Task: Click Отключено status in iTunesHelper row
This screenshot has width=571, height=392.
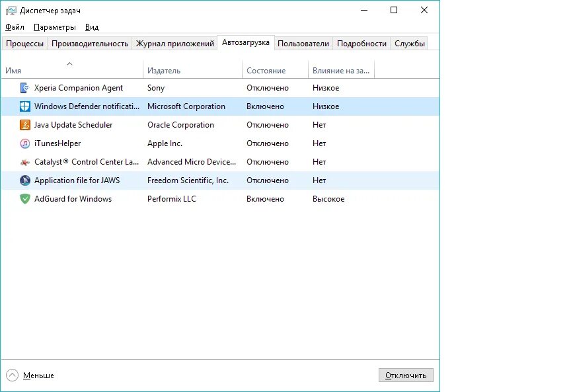Action: tap(268, 143)
